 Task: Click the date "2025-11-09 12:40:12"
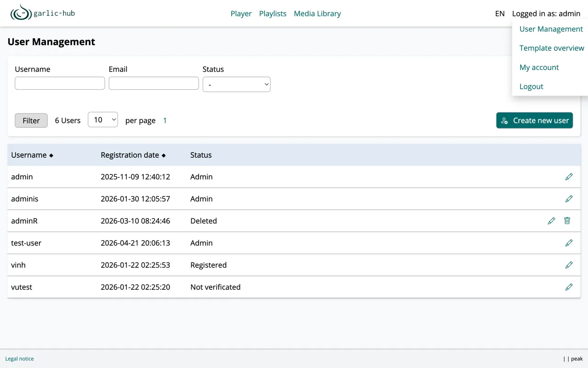click(x=136, y=177)
